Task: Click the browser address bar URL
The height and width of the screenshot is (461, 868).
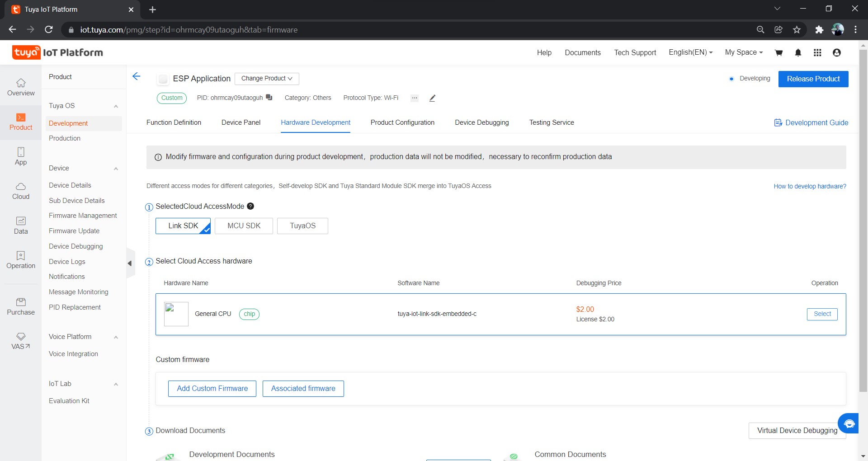Action: 189,30
